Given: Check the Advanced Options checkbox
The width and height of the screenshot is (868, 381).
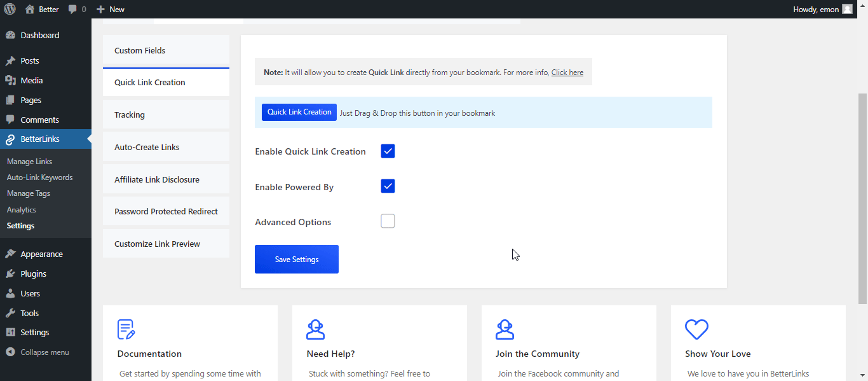Looking at the screenshot, I should pos(388,221).
